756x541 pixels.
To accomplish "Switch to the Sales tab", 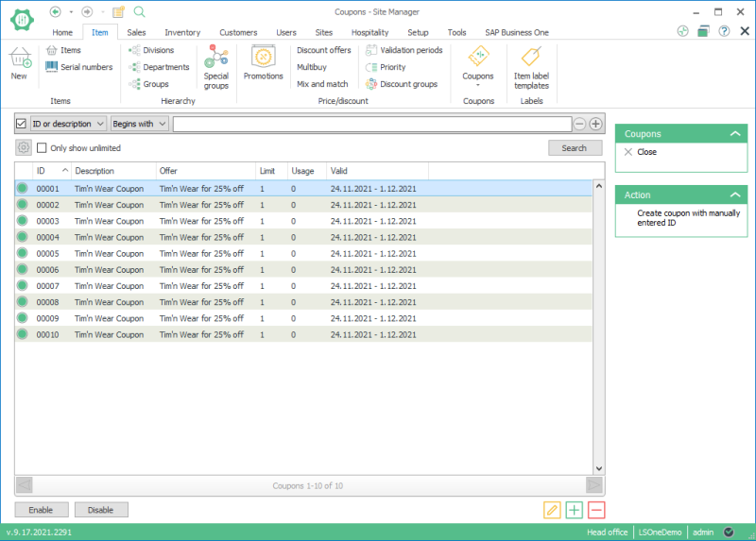I will point(136,32).
